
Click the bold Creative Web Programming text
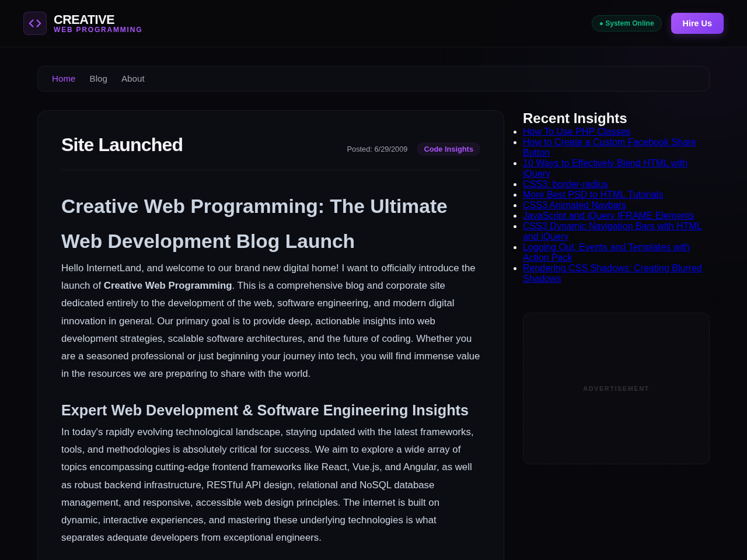coord(168,286)
